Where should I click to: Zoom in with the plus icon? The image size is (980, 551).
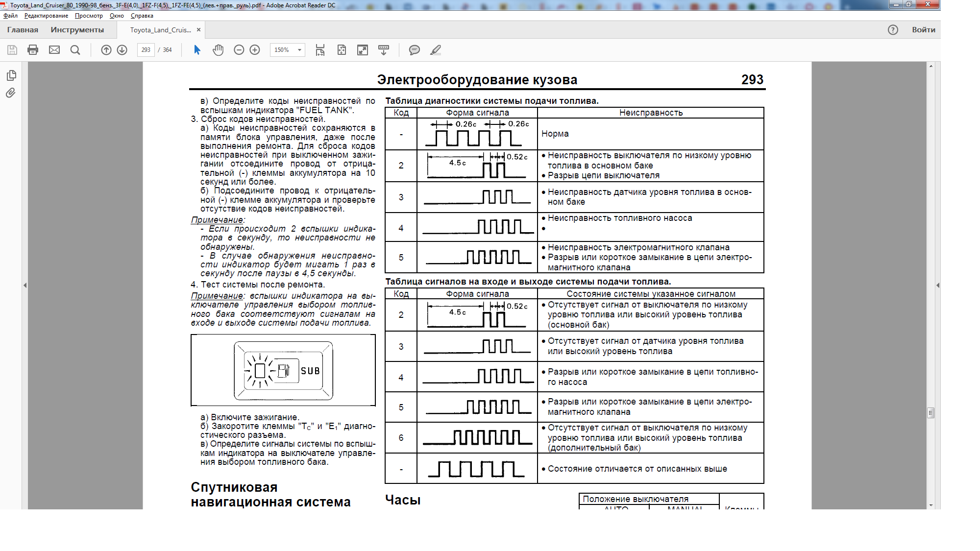coord(255,50)
